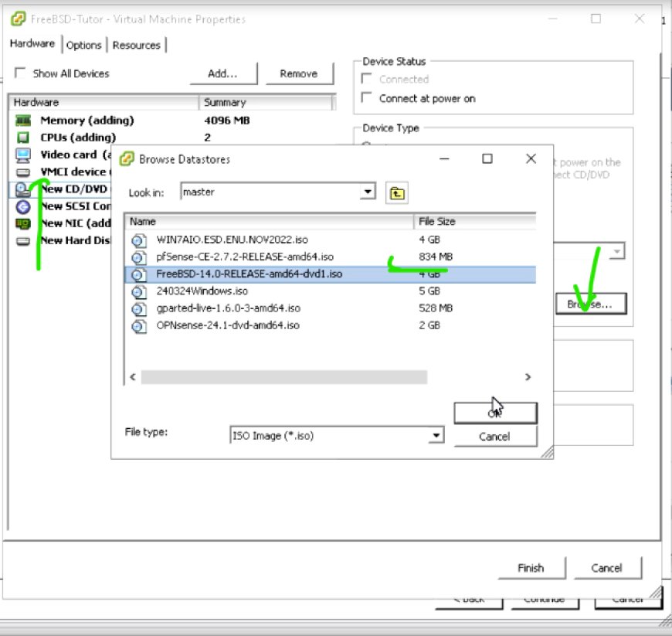
Task: Select the VMCI device row
Action: click(60, 172)
